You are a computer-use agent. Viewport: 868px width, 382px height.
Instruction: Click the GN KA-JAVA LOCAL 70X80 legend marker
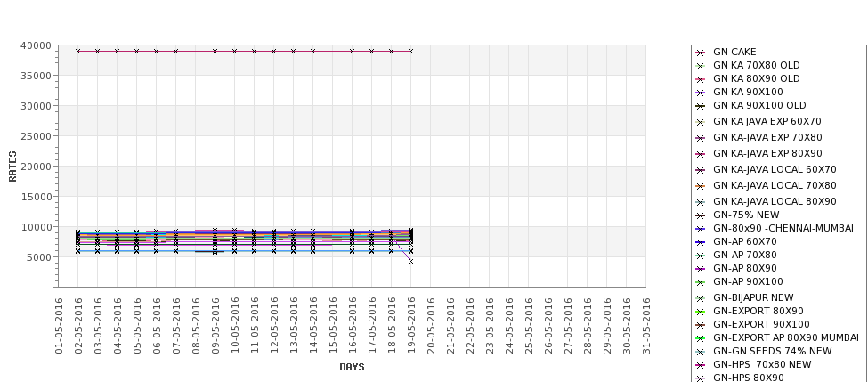701,186
